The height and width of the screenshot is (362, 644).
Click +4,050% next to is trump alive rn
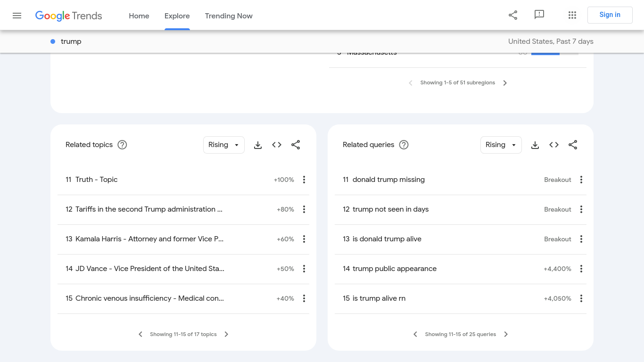click(557, 298)
